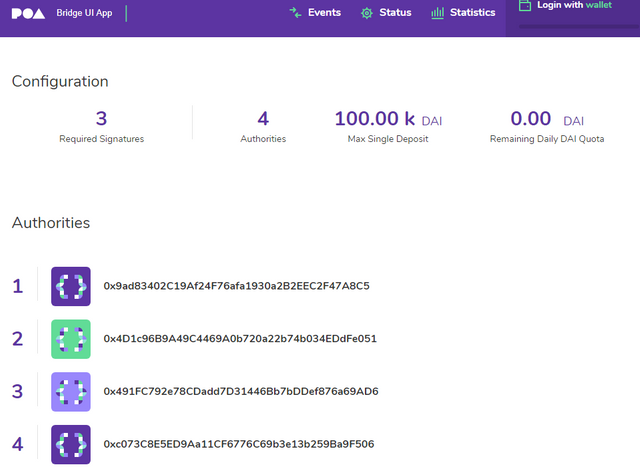Click the Events arrows icon
640x472 pixels.
[295, 13]
